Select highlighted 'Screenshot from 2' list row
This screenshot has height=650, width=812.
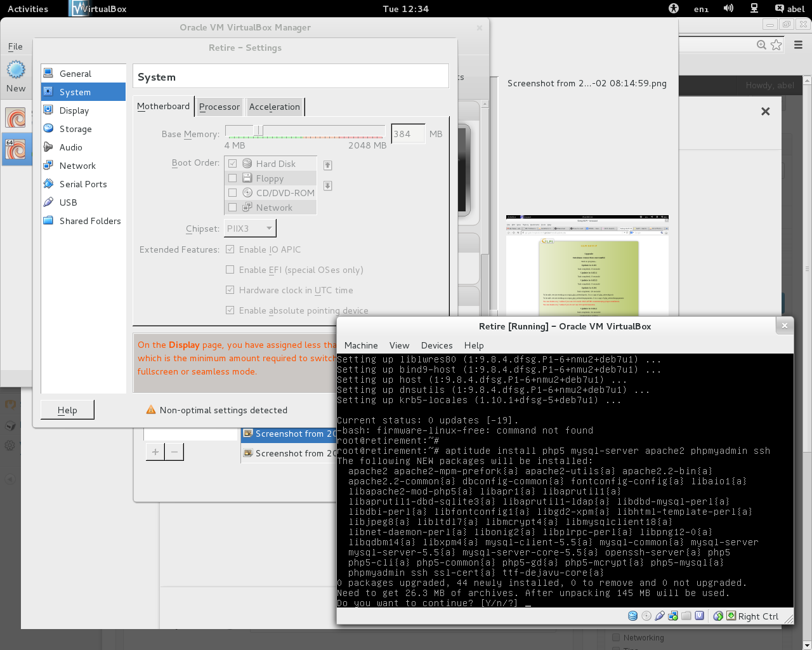(x=289, y=434)
